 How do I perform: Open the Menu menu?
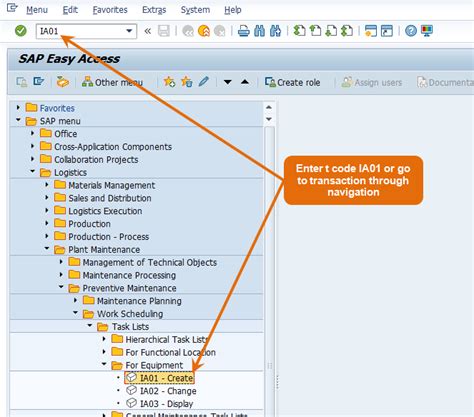click(x=37, y=10)
